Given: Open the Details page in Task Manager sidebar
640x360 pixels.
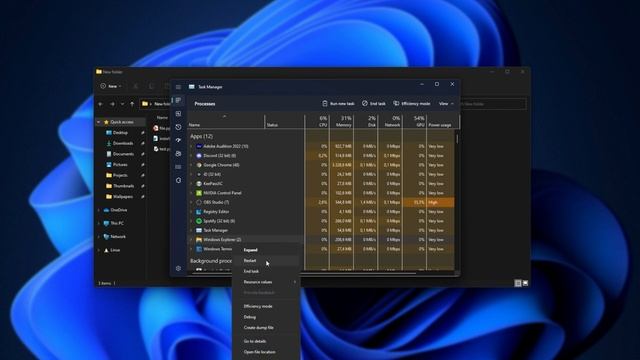Looking at the screenshot, I should (178, 167).
